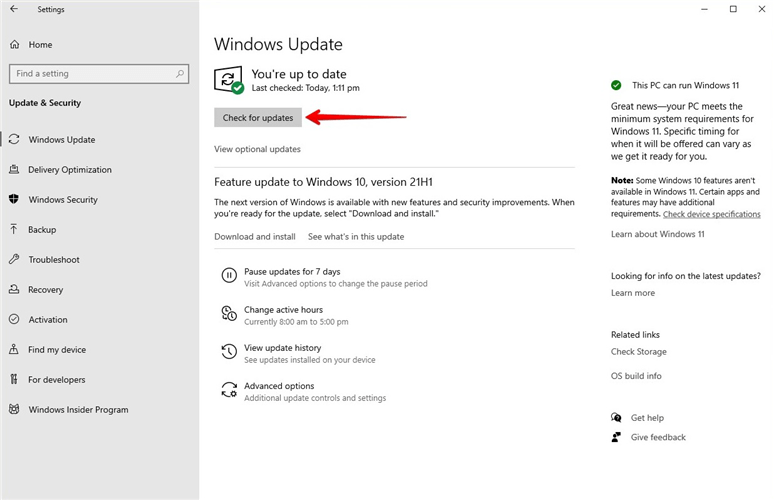Click Check device specifications link
The image size is (775, 500).
(x=711, y=214)
